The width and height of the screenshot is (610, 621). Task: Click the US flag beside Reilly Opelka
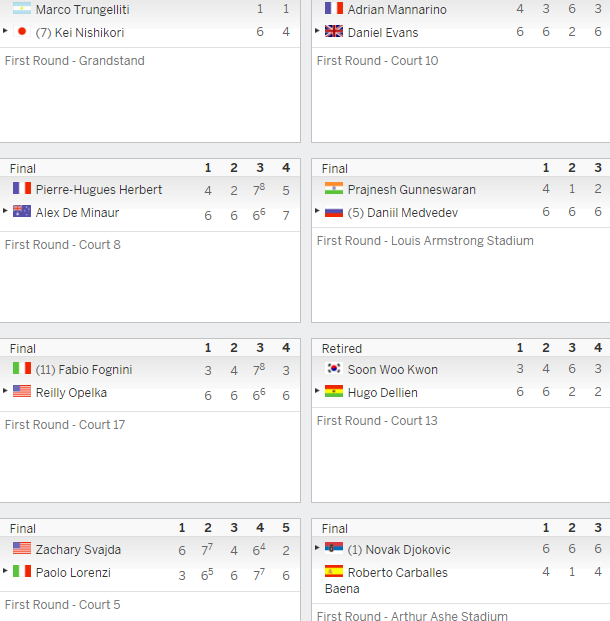pyautogui.click(x=22, y=391)
